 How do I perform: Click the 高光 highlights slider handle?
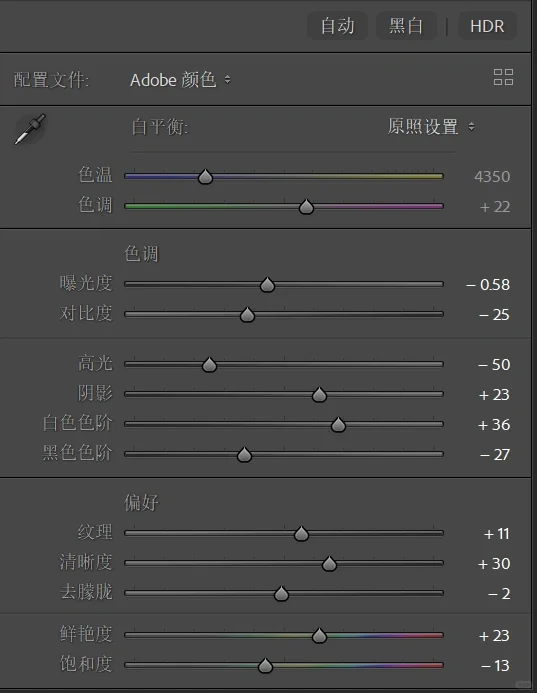point(209,365)
